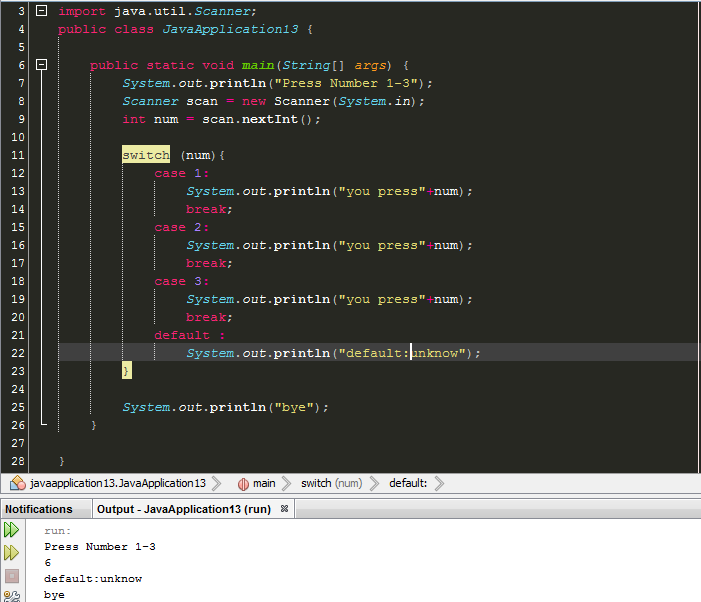This screenshot has width=701, height=602.
Task: Click the default: breadcrumb
Action: click(408, 483)
